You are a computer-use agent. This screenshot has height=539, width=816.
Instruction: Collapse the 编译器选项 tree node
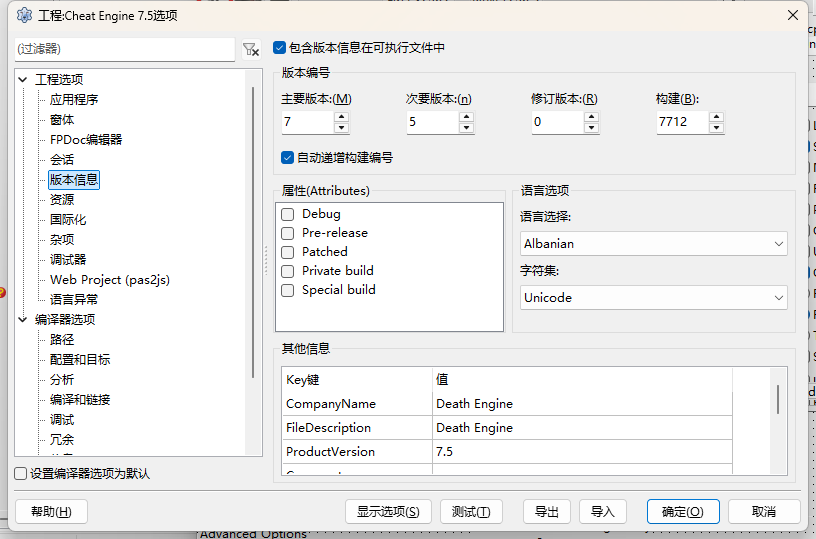[x=22, y=319]
